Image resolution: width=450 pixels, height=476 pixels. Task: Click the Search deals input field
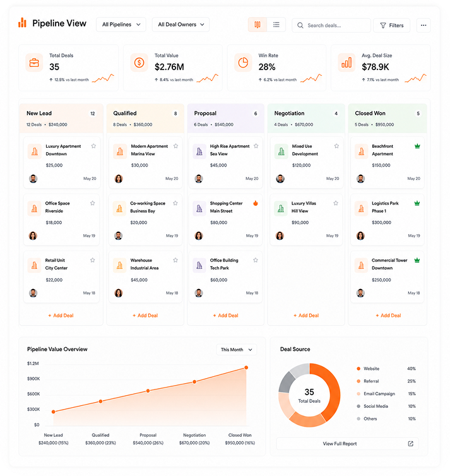point(331,25)
